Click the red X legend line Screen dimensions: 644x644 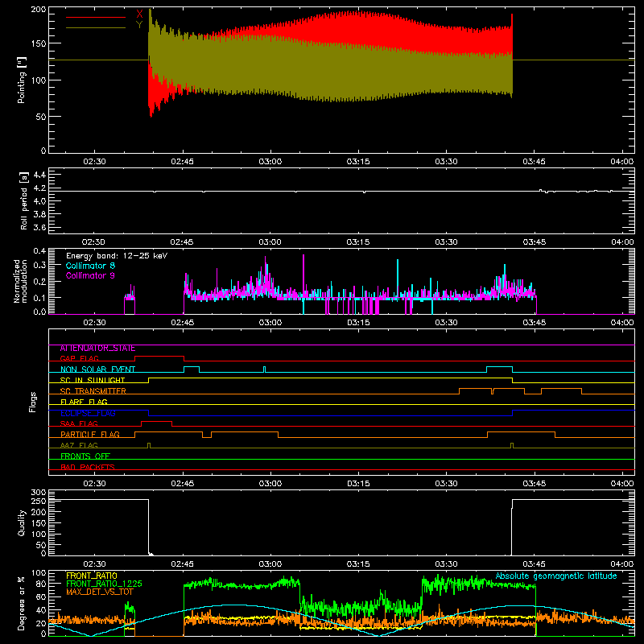click(96, 17)
